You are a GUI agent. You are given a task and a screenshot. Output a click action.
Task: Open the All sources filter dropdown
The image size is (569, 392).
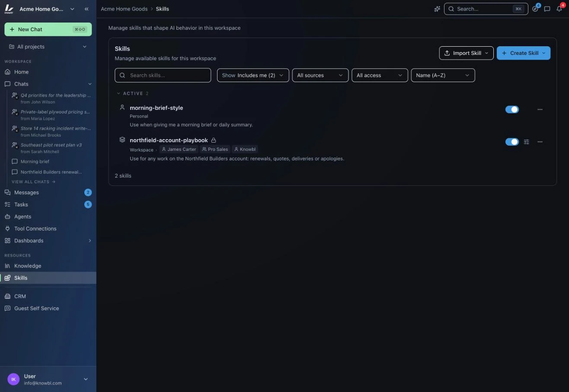[320, 75]
